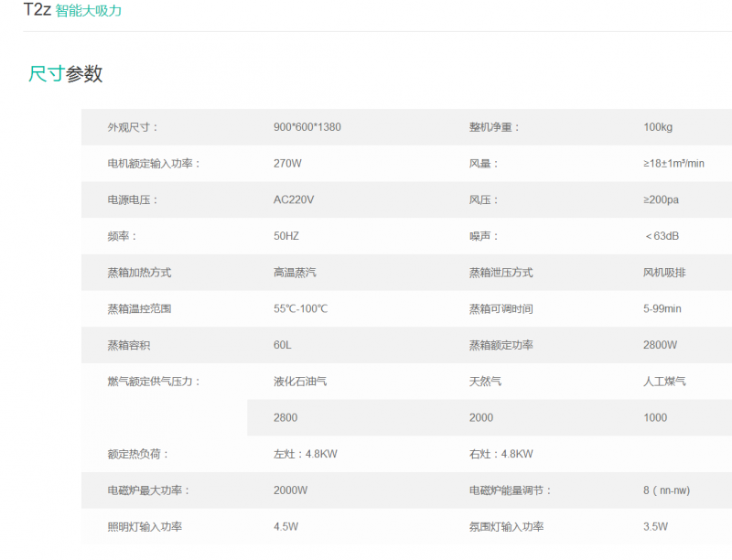Select the 高温蒸汽 heating method cell

pos(295,273)
